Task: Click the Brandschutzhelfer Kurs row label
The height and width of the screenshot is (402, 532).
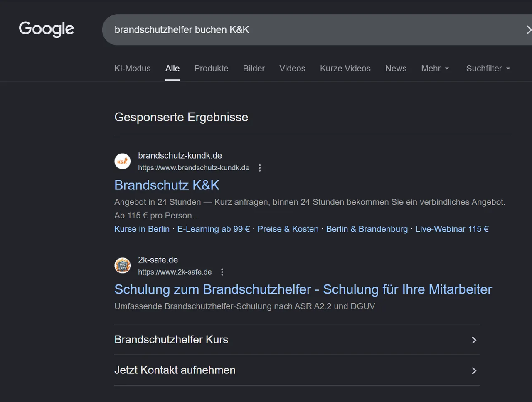Action: 171,340
